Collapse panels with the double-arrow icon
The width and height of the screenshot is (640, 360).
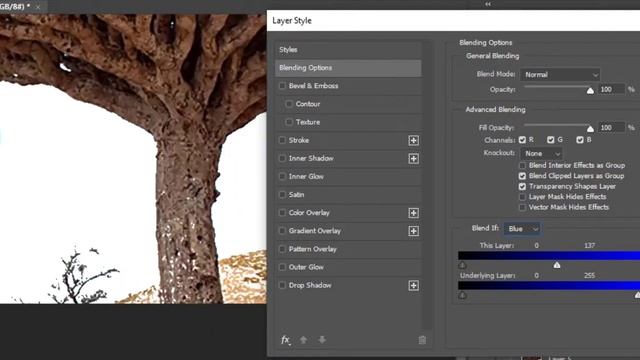click(488, 4)
